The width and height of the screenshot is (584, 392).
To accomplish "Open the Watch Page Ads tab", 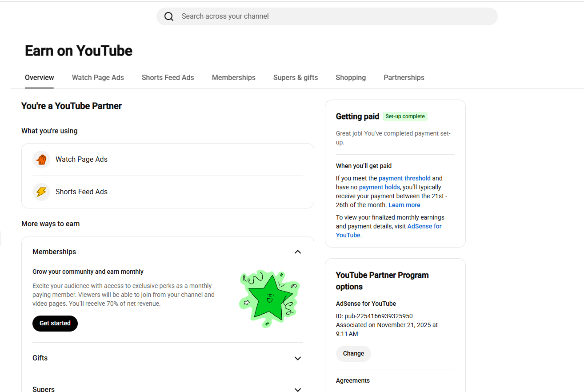I will click(x=98, y=77).
